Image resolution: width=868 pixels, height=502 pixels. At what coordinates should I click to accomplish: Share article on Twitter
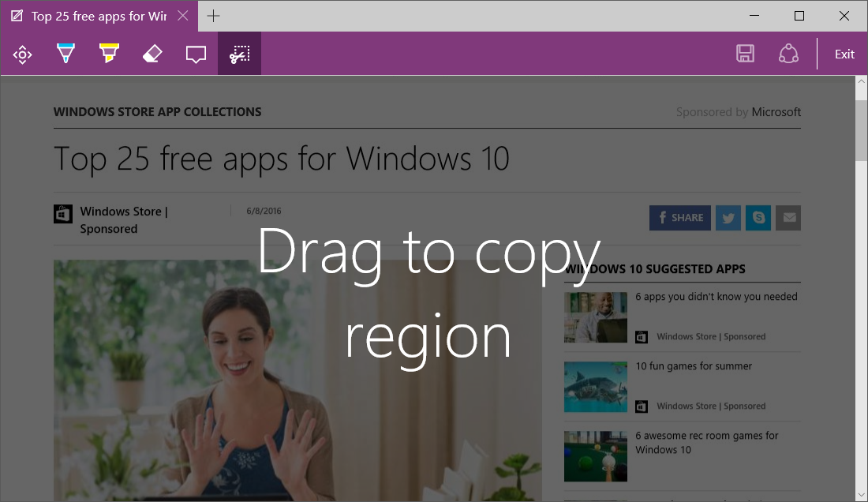728,218
